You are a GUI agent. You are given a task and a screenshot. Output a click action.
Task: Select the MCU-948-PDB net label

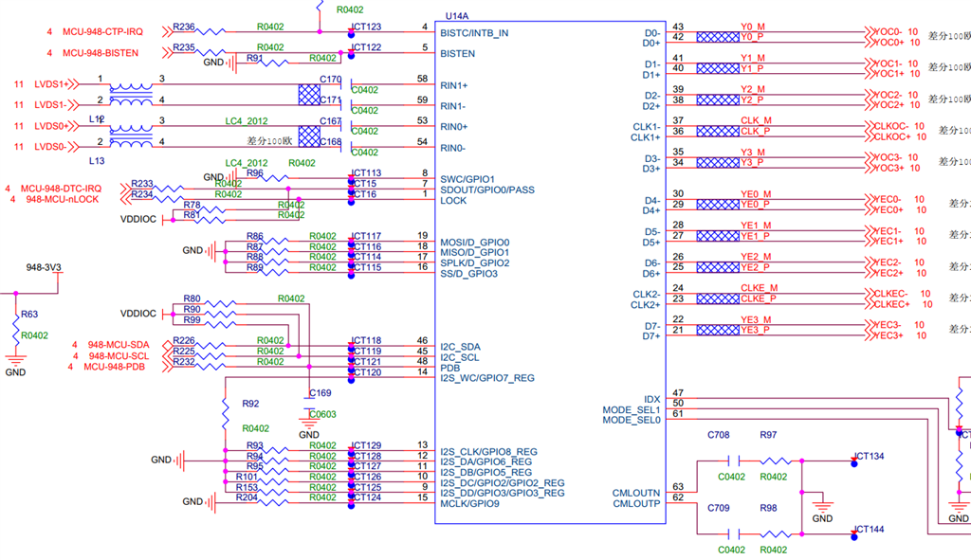114,367
